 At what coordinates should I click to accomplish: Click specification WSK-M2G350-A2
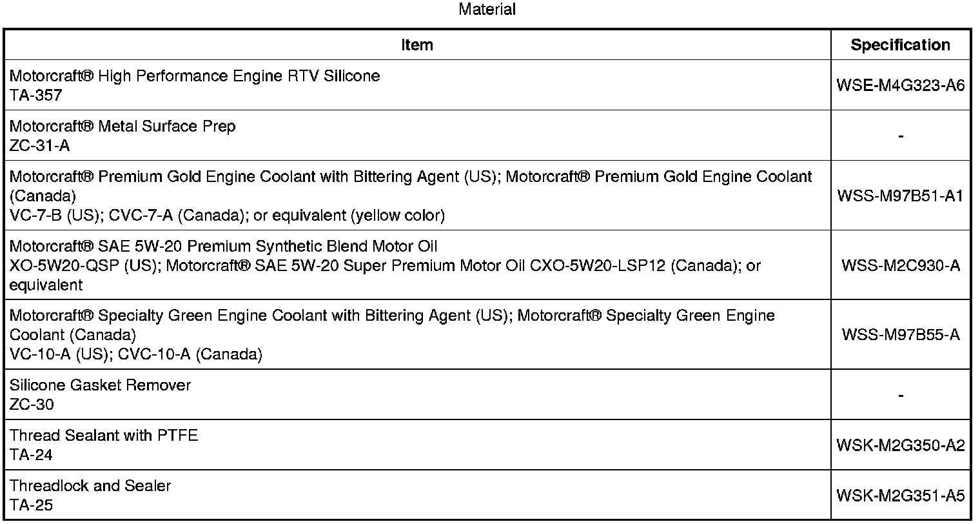pyautogui.click(x=900, y=445)
